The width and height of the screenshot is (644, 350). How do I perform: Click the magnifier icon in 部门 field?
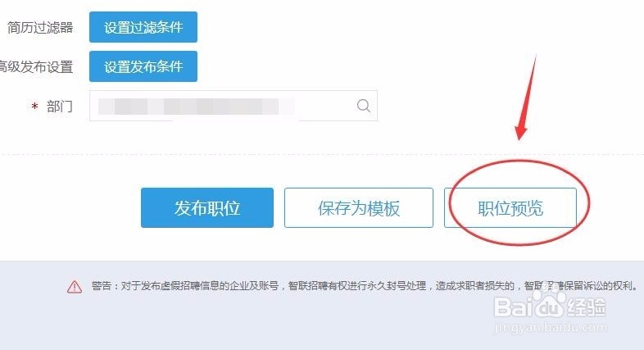(x=364, y=106)
